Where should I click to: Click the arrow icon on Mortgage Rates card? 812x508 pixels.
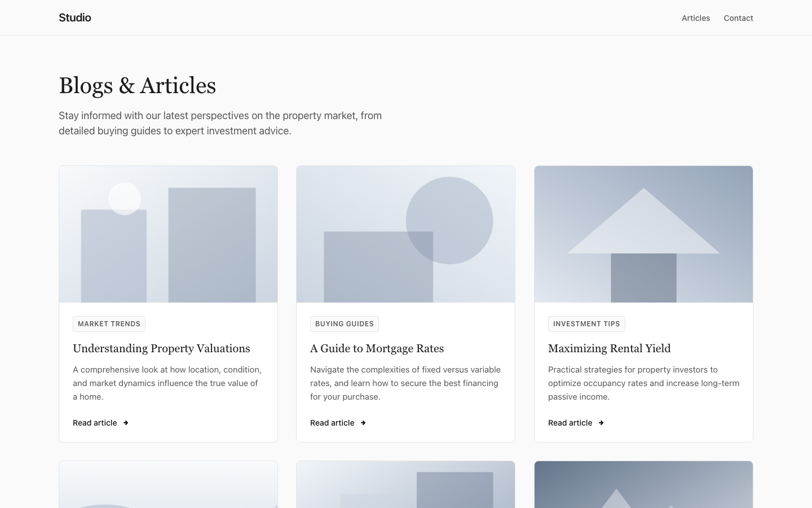[x=363, y=423]
